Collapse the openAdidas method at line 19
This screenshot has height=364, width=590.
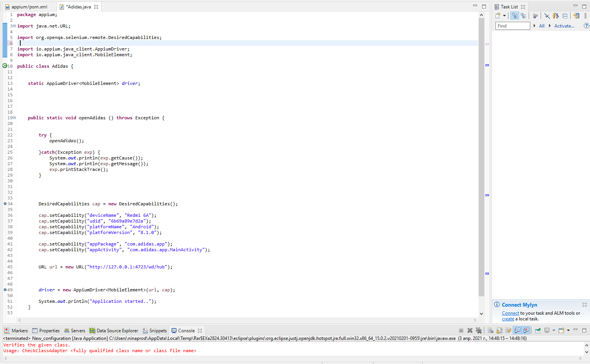(14, 118)
